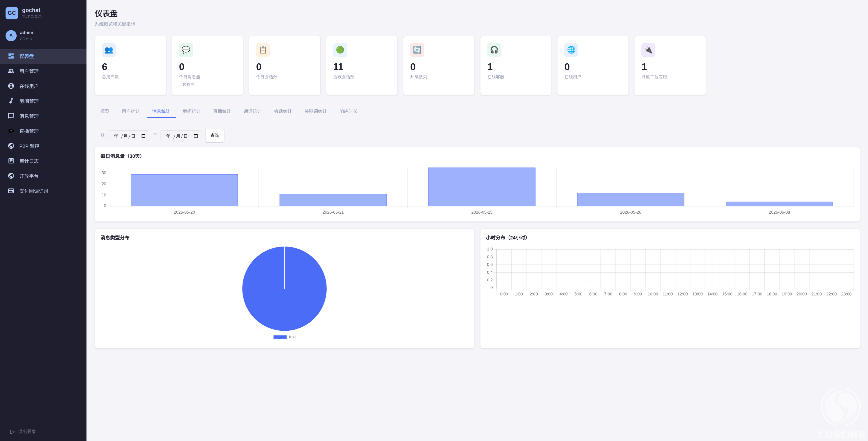Go to 审计日志 in sidebar
The image size is (868, 441).
pyautogui.click(x=43, y=161)
